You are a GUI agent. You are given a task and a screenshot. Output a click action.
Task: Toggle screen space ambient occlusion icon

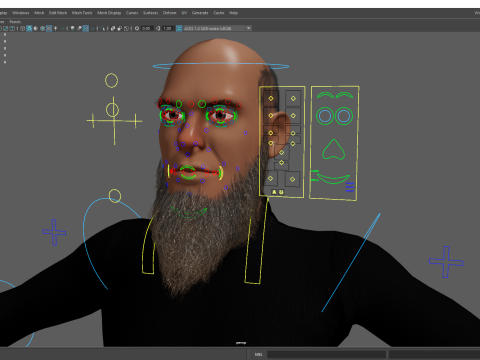[72, 29]
